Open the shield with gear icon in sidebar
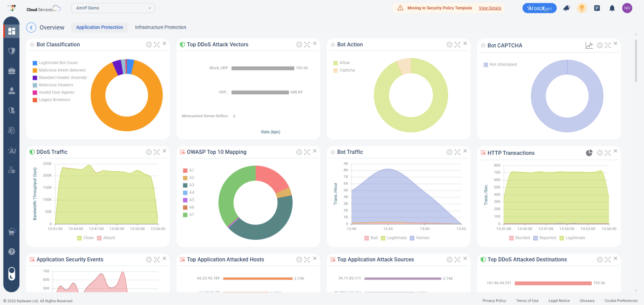This screenshot has height=305, width=644. 12,110
